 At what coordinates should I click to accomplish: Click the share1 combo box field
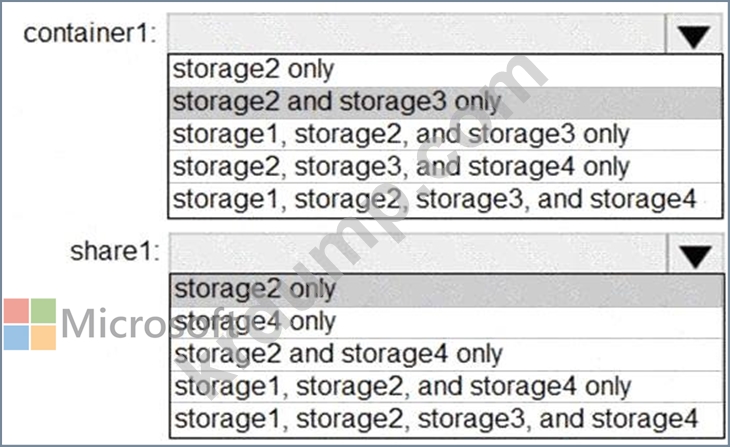[416, 253]
